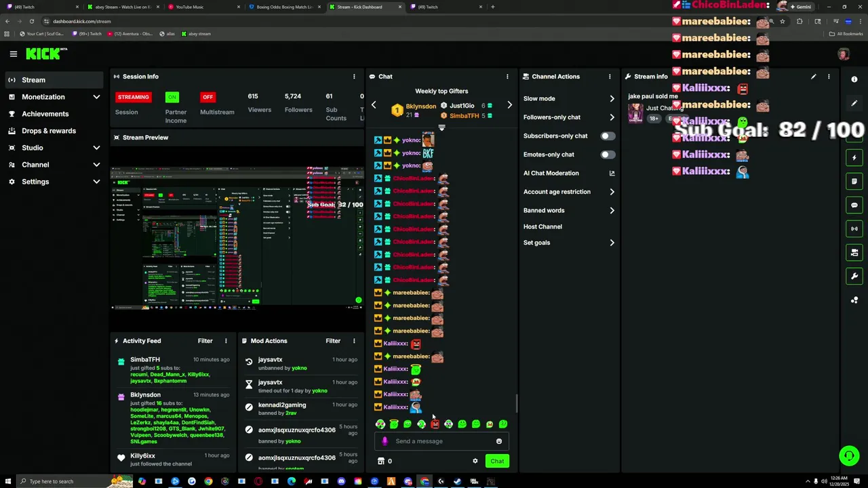Screen dimensions: 868x488
Task: Click three-dots cluster icon in right sidebar
Action: coord(854,300)
